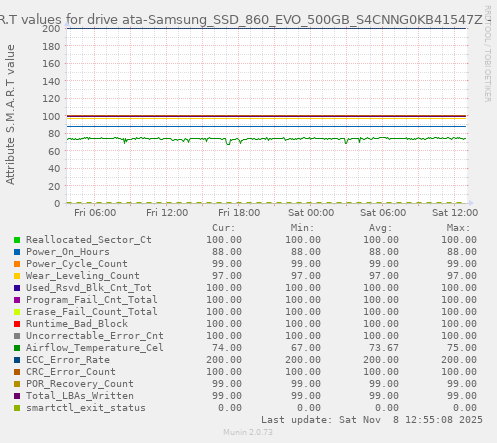The image size is (497, 443).
Task: Select the Total_LBAs_Written legend label
Action: tap(80, 396)
